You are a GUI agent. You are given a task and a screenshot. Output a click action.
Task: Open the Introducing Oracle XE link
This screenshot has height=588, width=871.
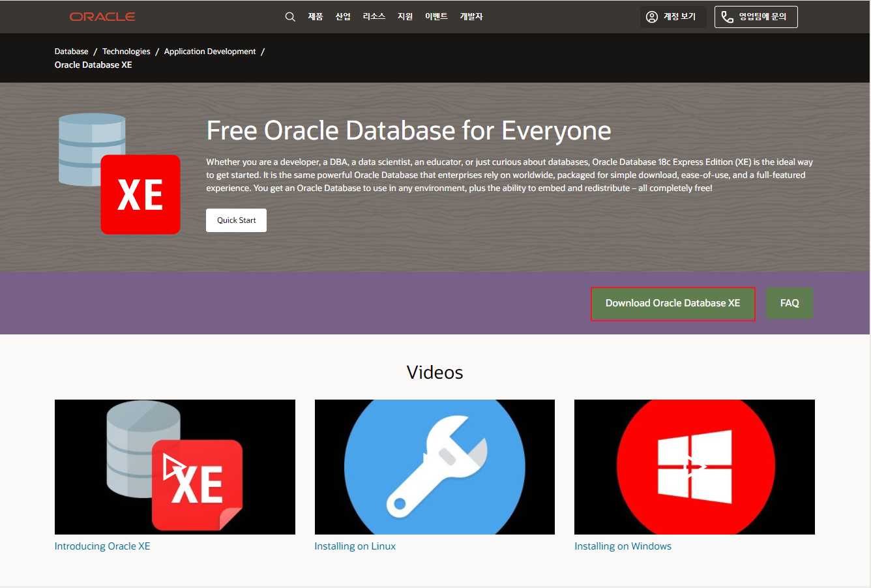click(102, 546)
